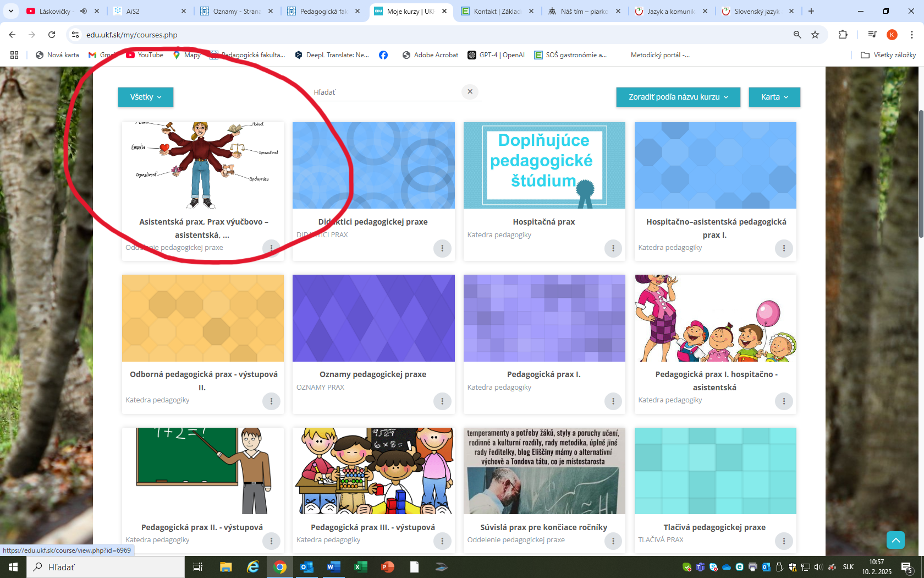This screenshot has width=924, height=578.
Task: Open the Chrome profile K avatar
Action: tap(892, 35)
